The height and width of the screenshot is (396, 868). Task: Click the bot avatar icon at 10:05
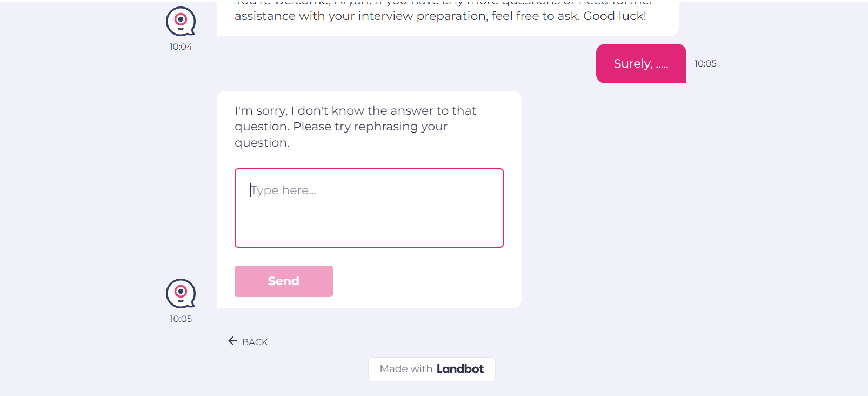[181, 293]
